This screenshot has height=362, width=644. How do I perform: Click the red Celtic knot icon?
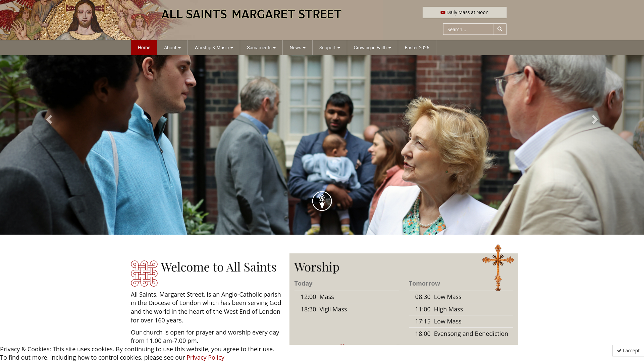[x=144, y=274]
